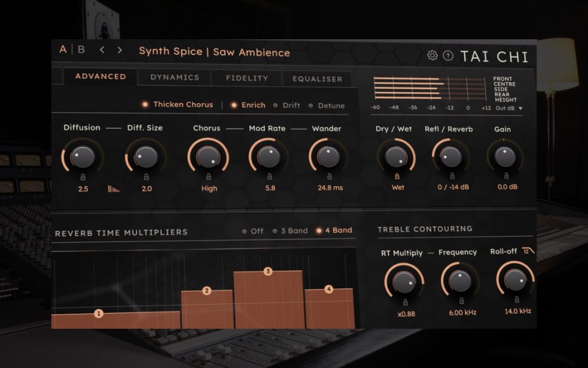Open the Out dB meter dropdown

pyautogui.click(x=509, y=108)
